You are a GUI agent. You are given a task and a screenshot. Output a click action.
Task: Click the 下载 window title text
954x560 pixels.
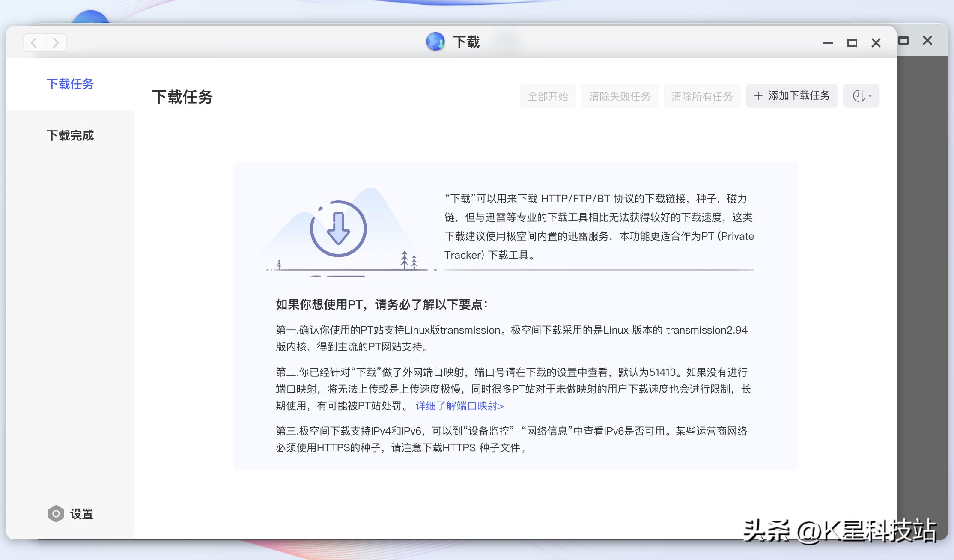pos(466,42)
